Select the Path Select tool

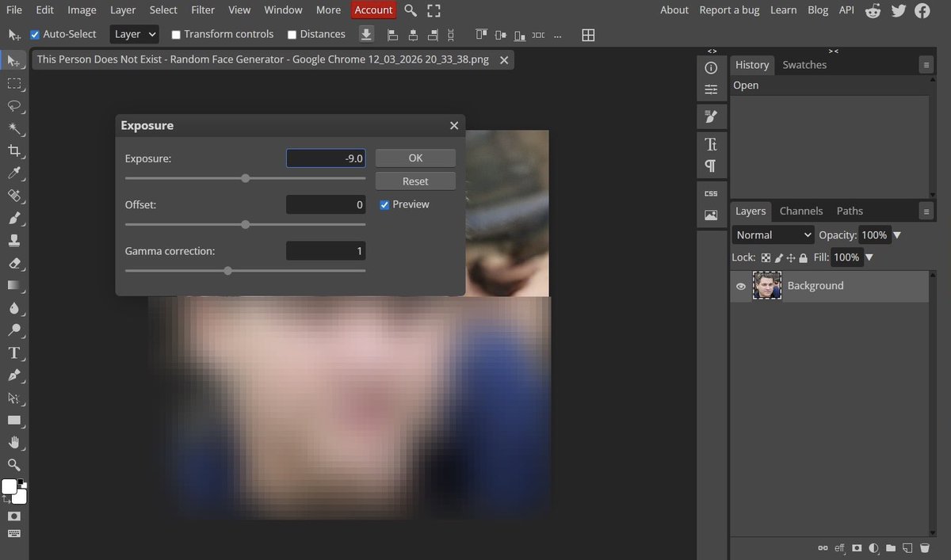click(x=14, y=398)
